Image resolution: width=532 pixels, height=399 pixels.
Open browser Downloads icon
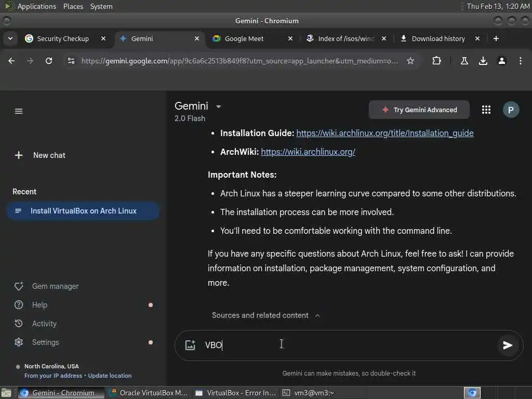click(483, 61)
